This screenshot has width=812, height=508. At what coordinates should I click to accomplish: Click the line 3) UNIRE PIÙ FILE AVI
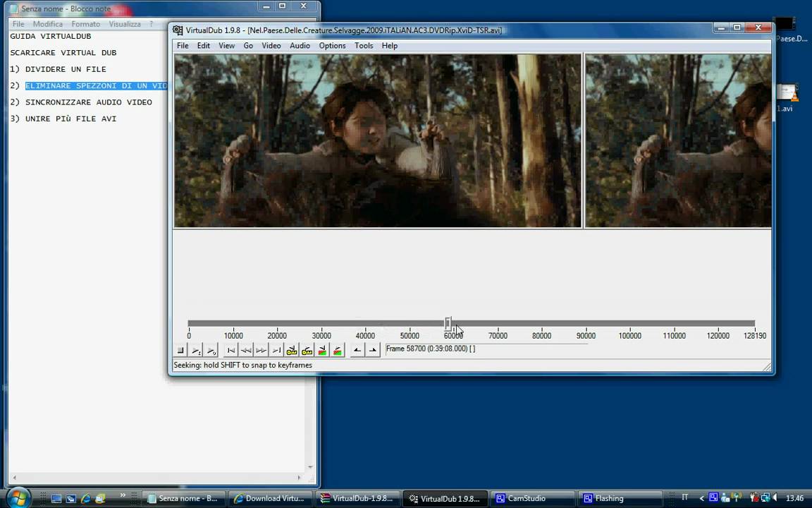point(63,119)
